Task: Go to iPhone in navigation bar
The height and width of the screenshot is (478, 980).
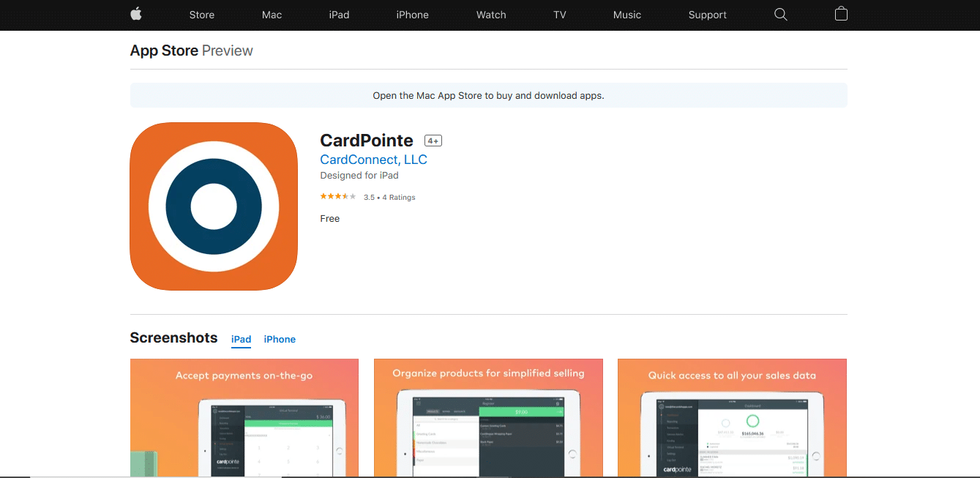Action: (x=412, y=15)
